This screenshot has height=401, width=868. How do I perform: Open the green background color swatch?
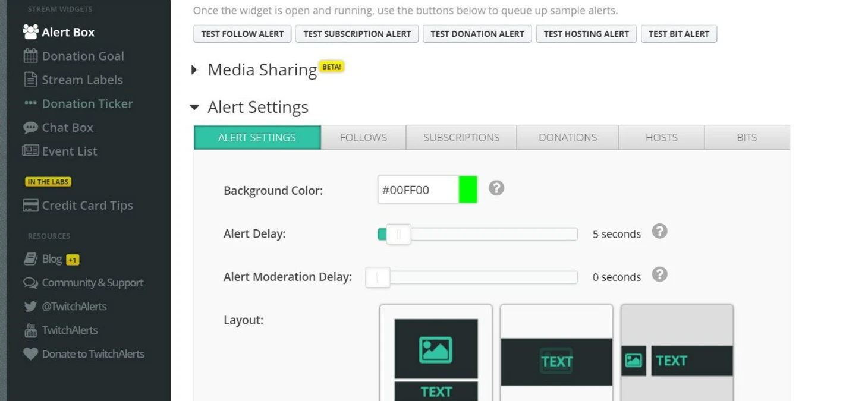468,190
